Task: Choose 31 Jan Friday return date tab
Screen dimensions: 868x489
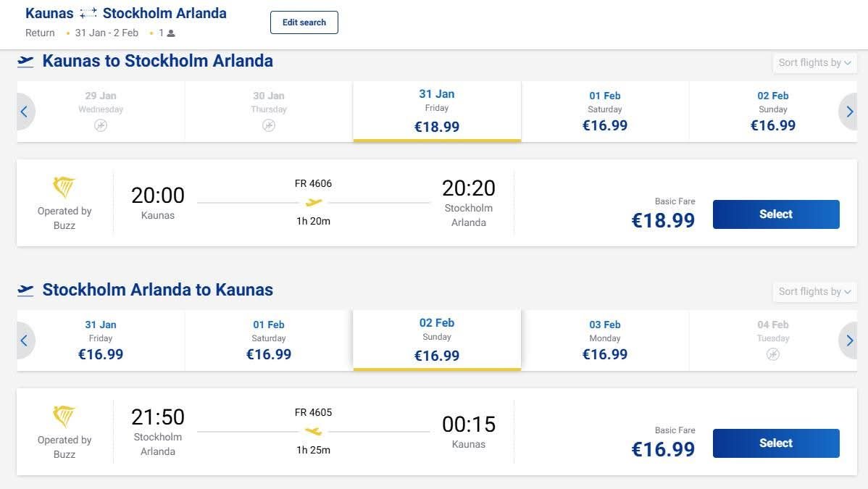Action: point(101,340)
